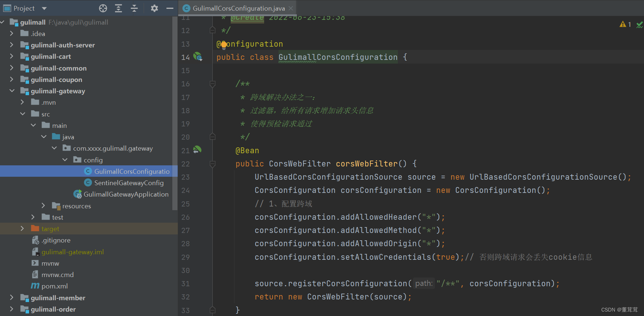Toggle the Javadoc fold marker on line 16
The image size is (644, 316).
pos(212,84)
